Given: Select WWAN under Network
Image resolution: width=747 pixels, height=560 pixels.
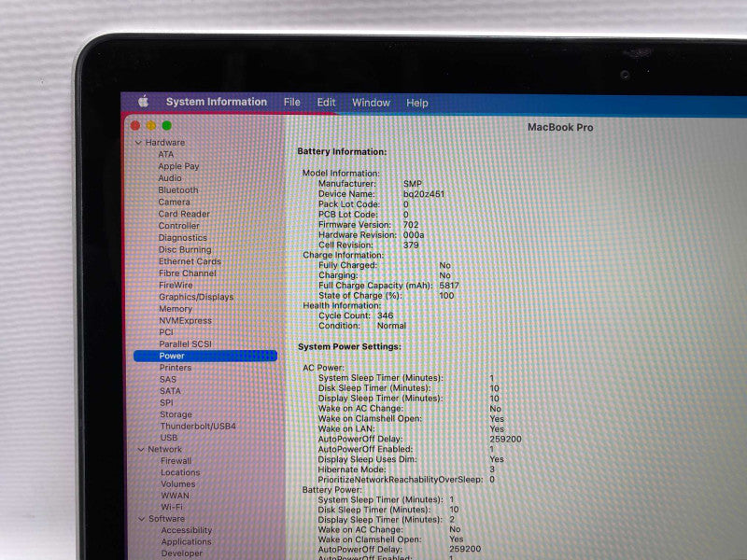Looking at the screenshot, I should click(175, 496).
